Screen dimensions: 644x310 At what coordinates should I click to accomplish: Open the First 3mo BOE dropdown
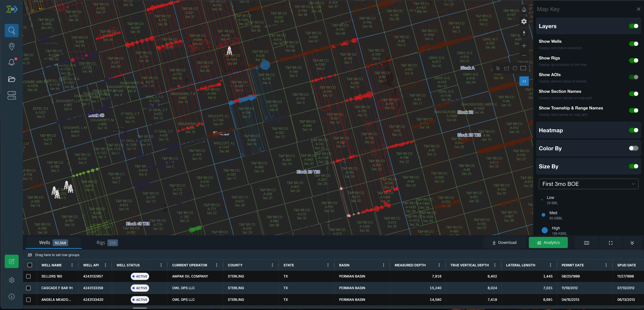[588, 184]
